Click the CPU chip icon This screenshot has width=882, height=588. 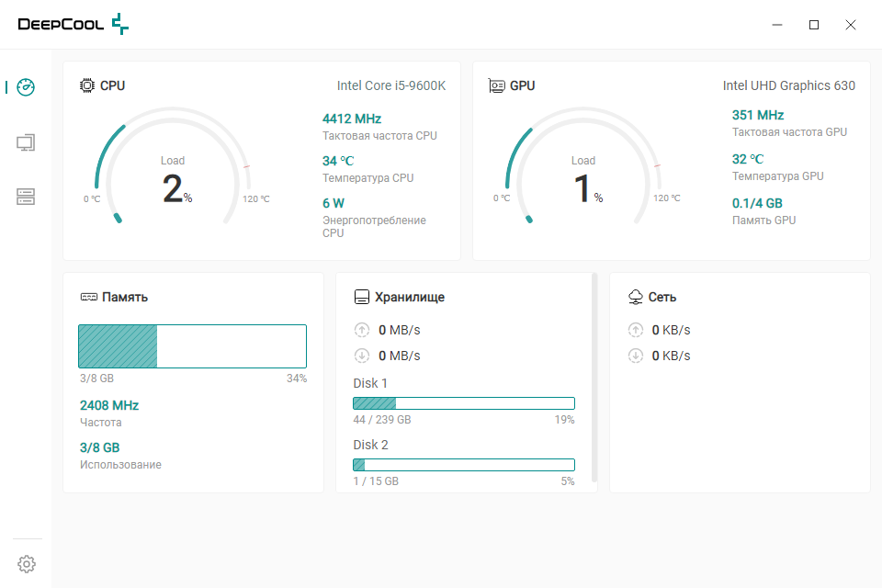(87, 85)
